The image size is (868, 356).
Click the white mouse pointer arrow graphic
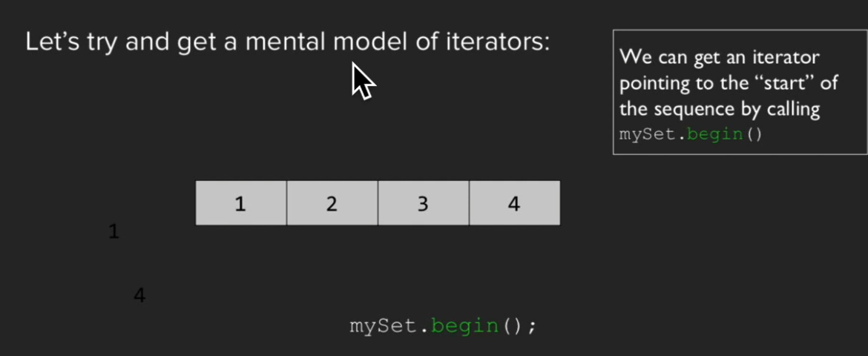(x=362, y=80)
